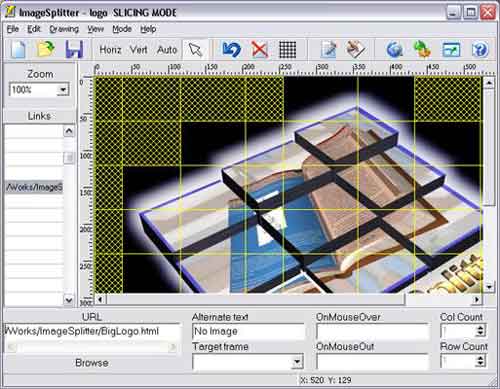Activate the arrow pointer selection tool
This screenshot has width=500, height=389.
tap(196, 50)
